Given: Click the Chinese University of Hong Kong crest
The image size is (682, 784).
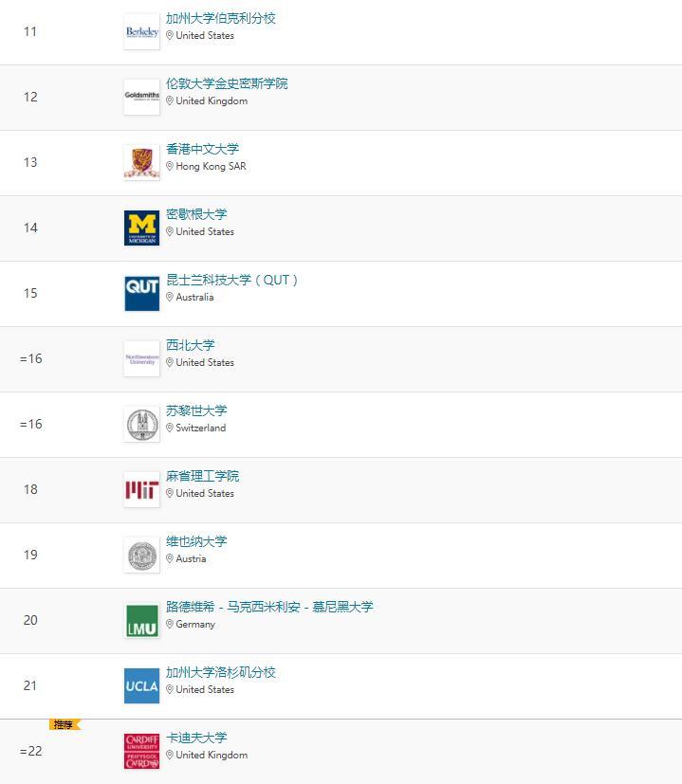Looking at the screenshot, I should pos(141,162).
